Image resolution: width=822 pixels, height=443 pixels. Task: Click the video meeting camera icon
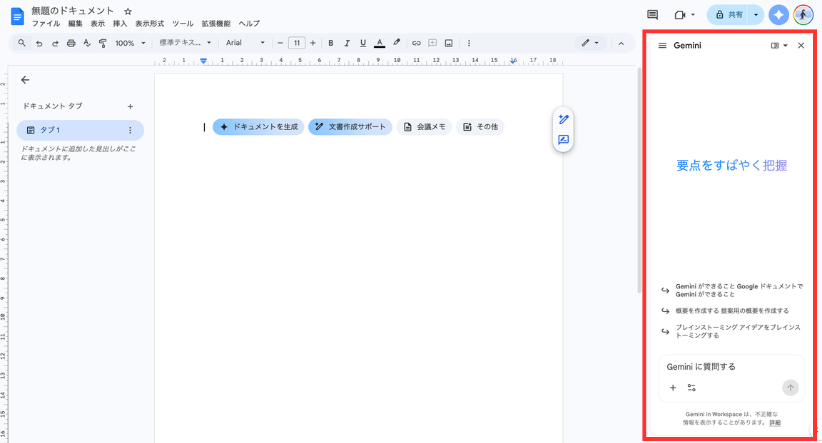click(x=680, y=15)
